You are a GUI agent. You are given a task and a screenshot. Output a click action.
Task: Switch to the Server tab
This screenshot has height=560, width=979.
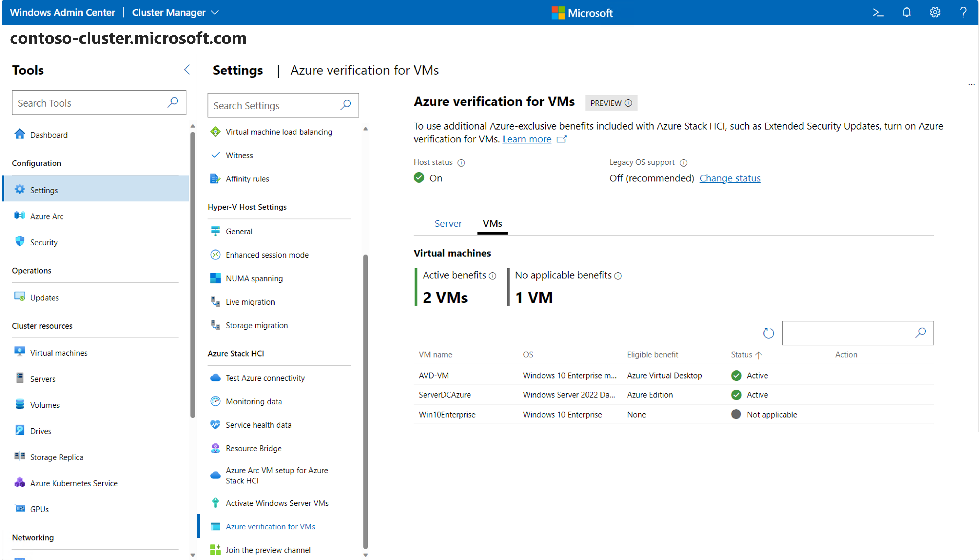tap(448, 223)
